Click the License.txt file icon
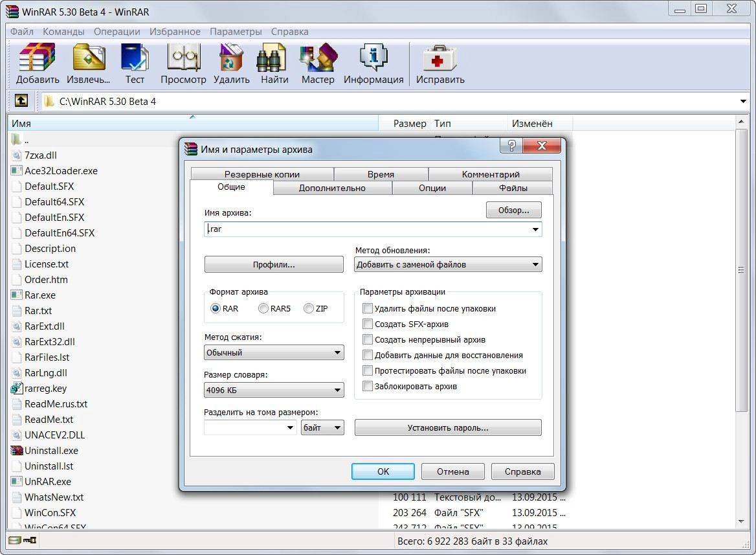Viewport: 756px width, 555px height. click(x=17, y=264)
